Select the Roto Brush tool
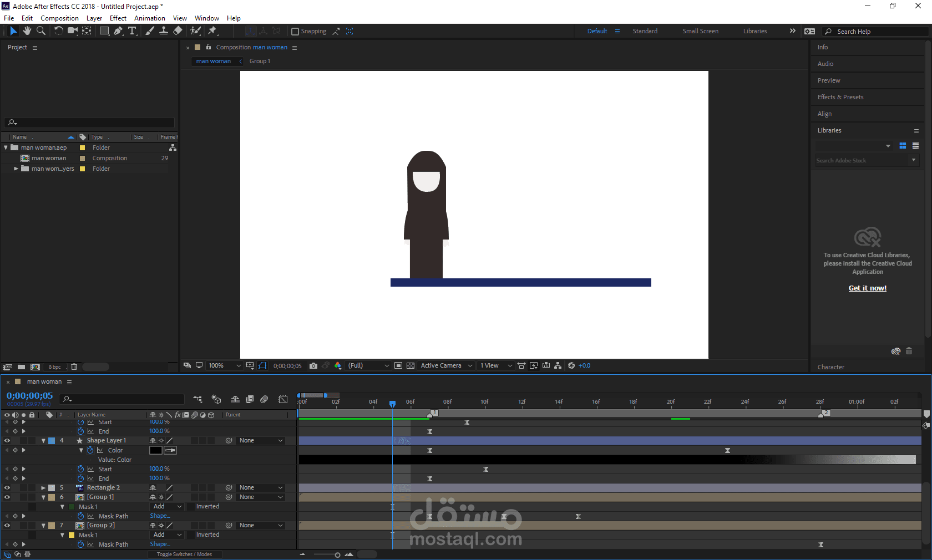The image size is (932, 560). point(195,31)
